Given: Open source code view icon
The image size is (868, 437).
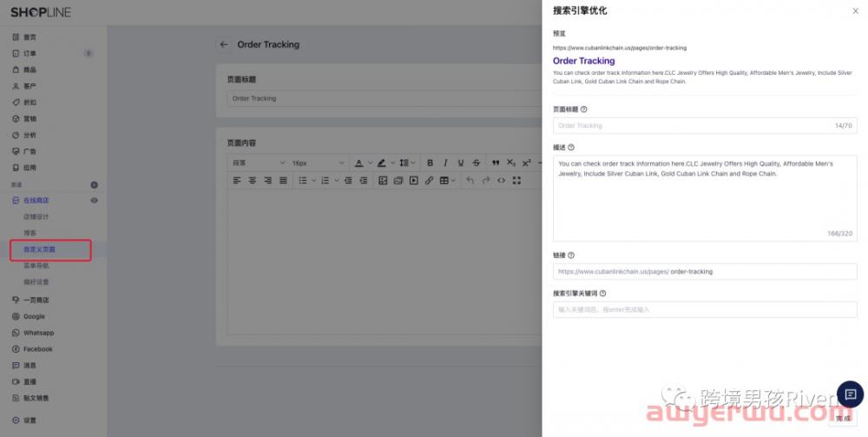Looking at the screenshot, I should (501, 181).
